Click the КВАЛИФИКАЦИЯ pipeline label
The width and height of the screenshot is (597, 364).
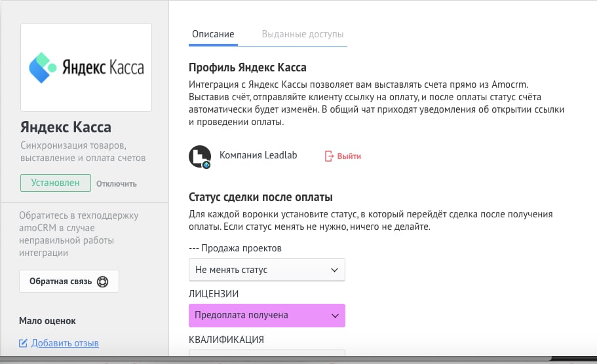[226, 339]
